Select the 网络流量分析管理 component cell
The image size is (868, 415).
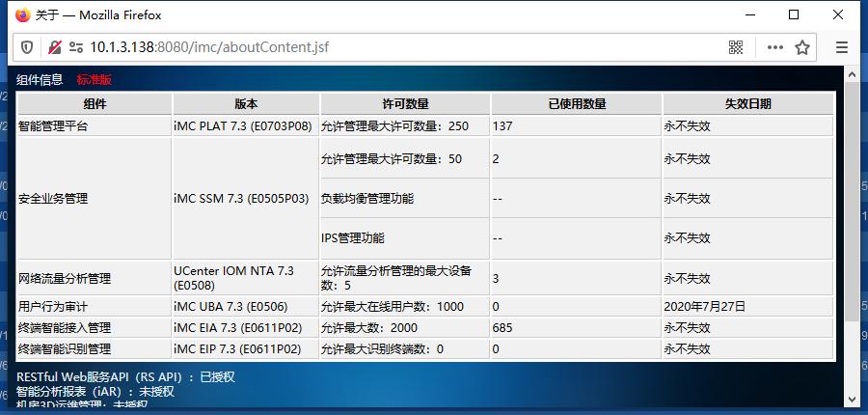click(95, 278)
